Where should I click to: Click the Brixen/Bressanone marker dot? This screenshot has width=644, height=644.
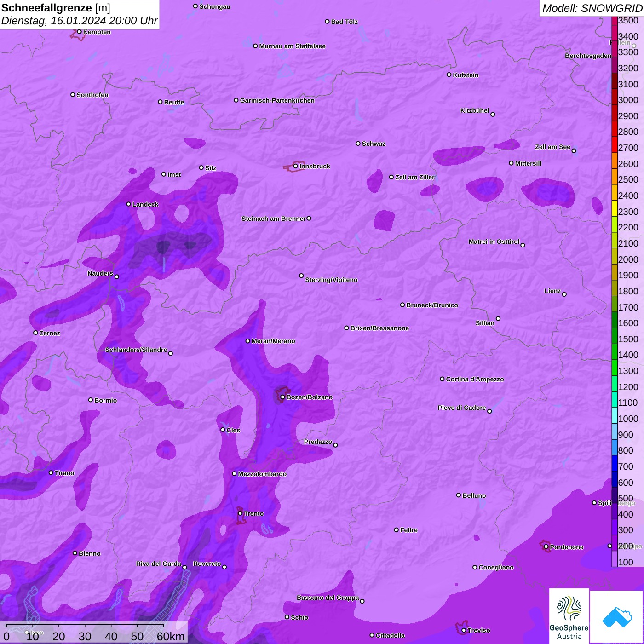[347, 328]
